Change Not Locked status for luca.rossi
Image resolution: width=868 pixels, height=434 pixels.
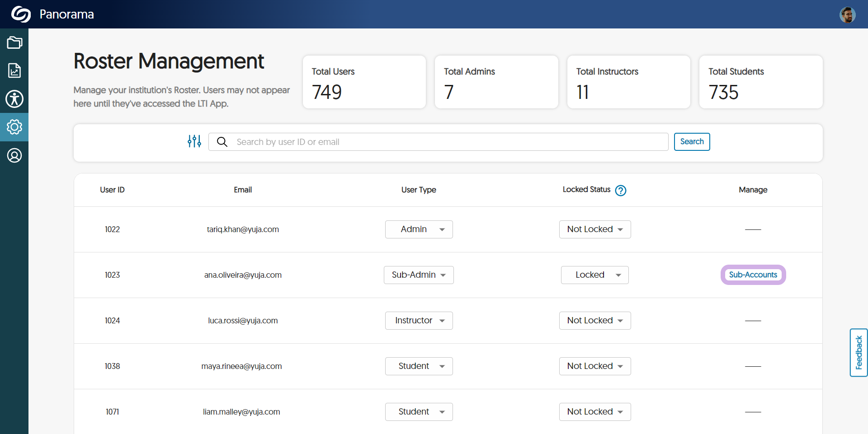[594, 321]
